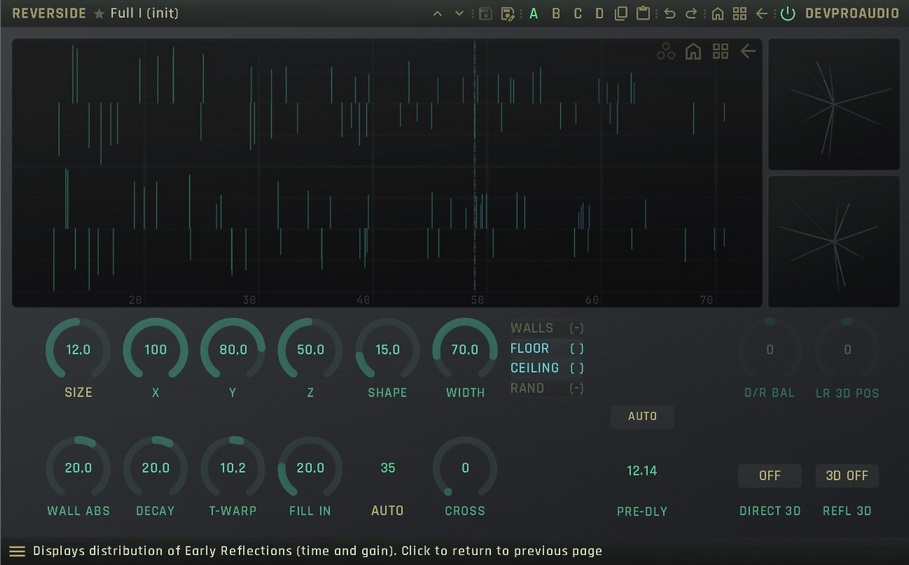909x565 pixels.
Task: Click the D/R BAL knob
Action: (770, 349)
